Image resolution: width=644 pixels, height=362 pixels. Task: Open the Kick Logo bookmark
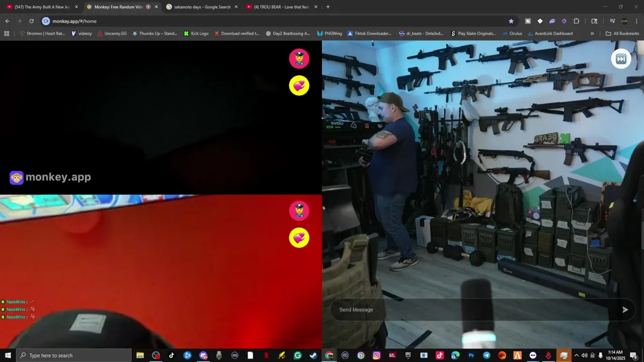click(196, 34)
